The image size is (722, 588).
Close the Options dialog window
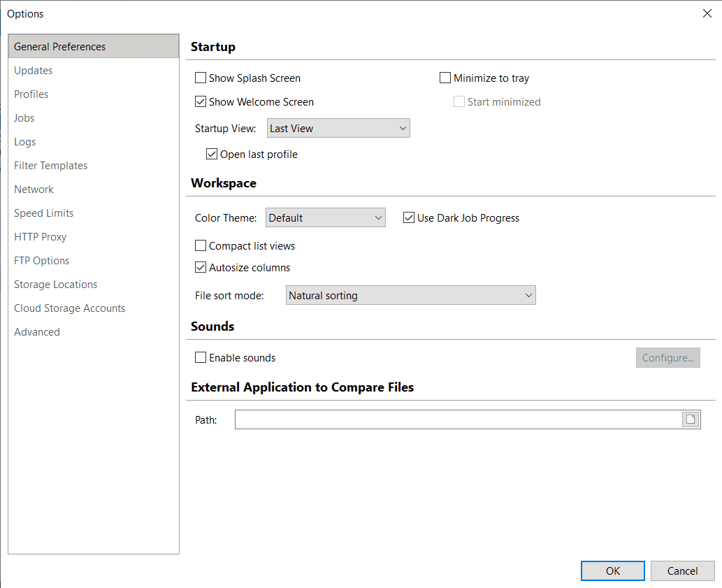click(x=707, y=13)
